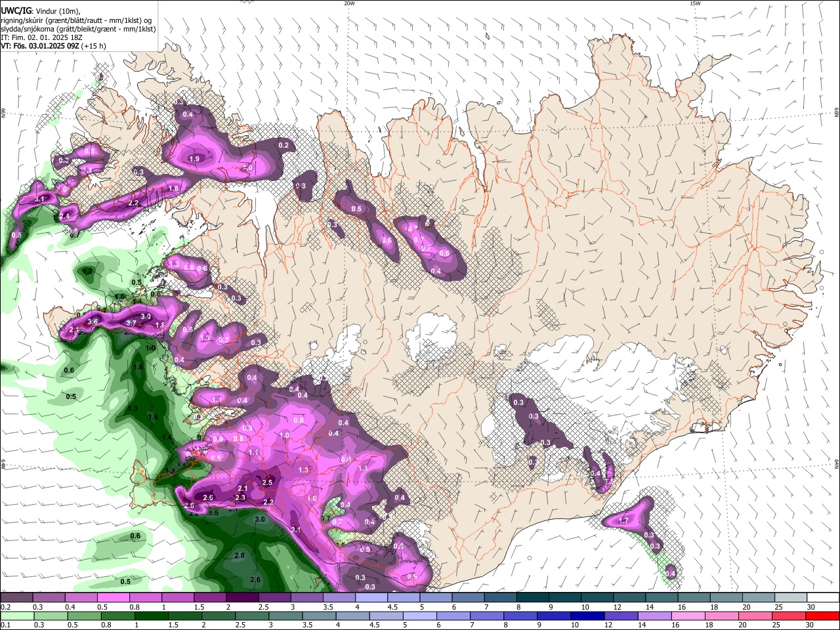The height and width of the screenshot is (630, 840).
Task: Click the '64N' latitude label on the right edge
Action: [836, 463]
